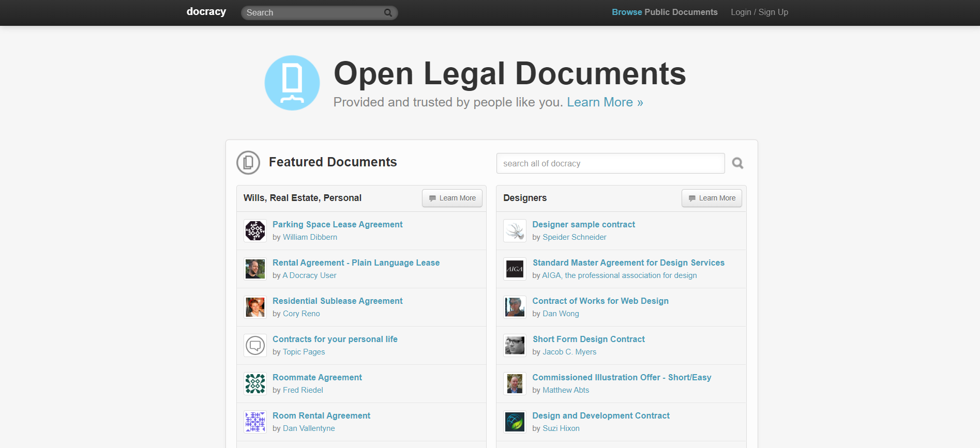Screen dimensions: 980x448
Task: Click the Featured Documents icon
Action: [248, 163]
